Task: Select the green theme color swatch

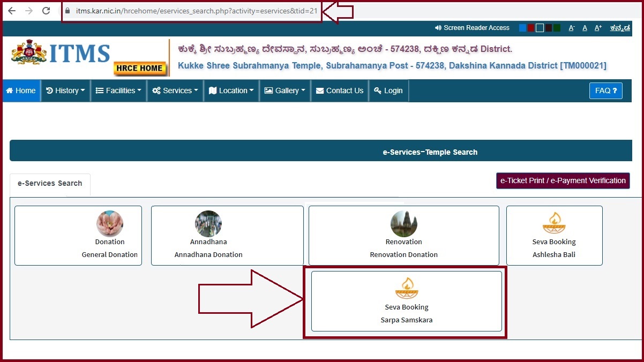Action: click(557, 28)
